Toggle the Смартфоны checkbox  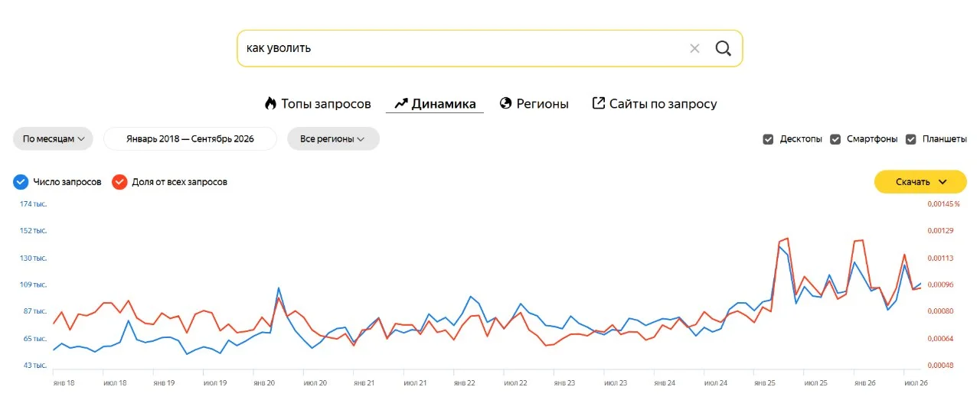coord(835,139)
